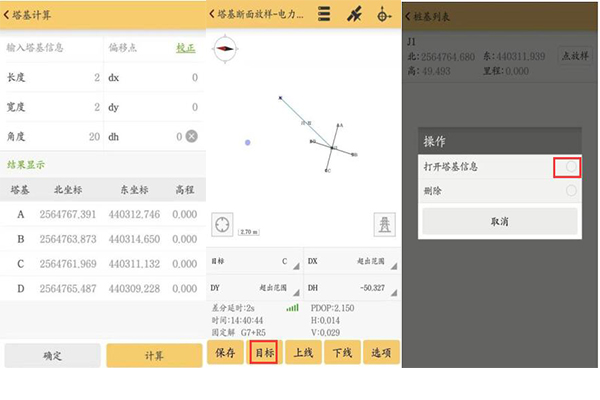The width and height of the screenshot is (600, 400).
Task: Go back from the 塔基计算 screen
Action: click(x=8, y=14)
